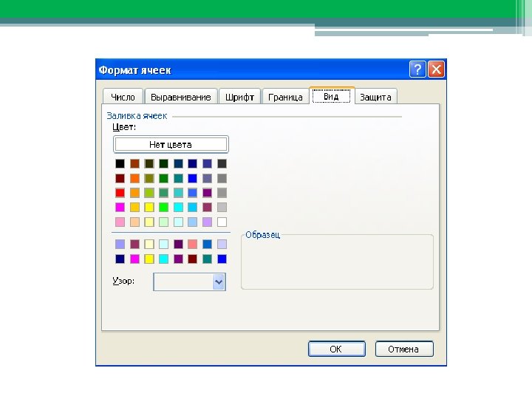Image resolution: width=532 pixels, height=399 pixels.
Task: Pick the pale light green swatch
Action: tap(163, 222)
